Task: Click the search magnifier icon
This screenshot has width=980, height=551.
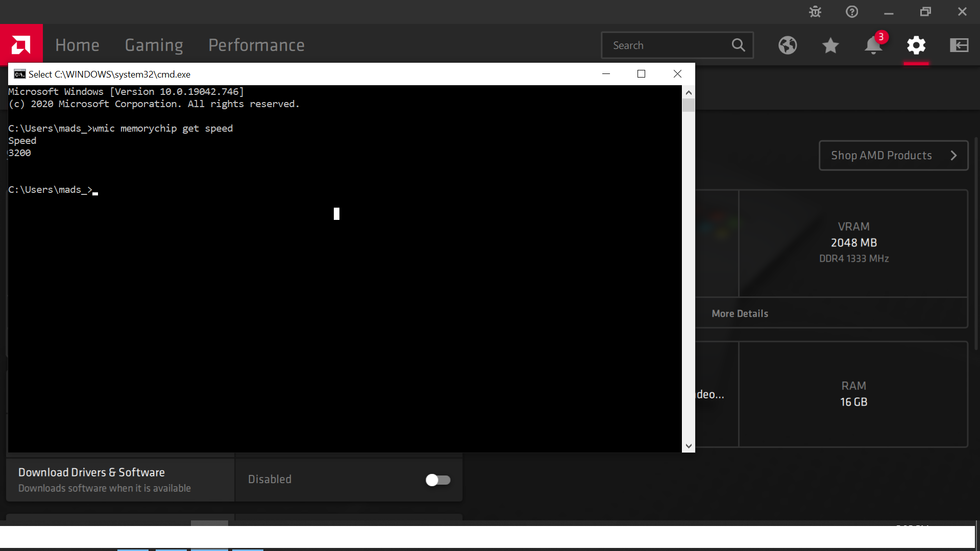Action: point(738,45)
